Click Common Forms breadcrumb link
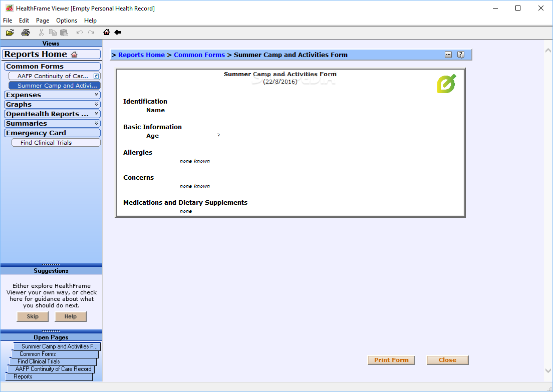Image resolution: width=553 pixels, height=392 pixels. 199,55
